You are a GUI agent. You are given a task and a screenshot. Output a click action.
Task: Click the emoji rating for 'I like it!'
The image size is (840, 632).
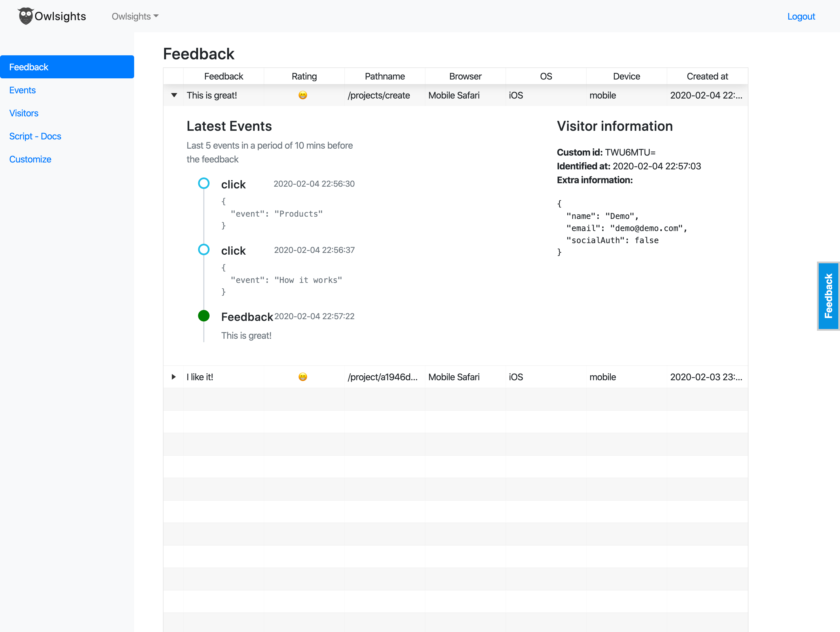click(303, 376)
